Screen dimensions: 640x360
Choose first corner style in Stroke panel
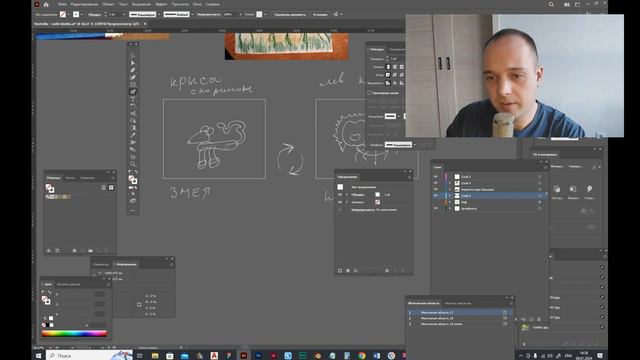(x=388, y=75)
